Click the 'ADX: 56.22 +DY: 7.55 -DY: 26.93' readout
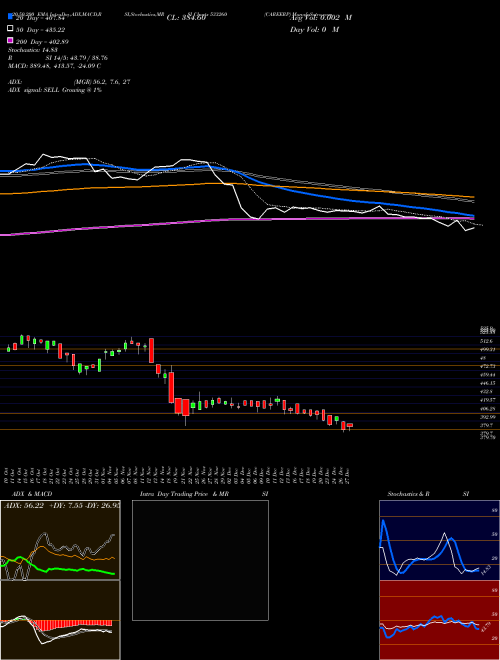Viewport: 500px width, 660px height. 61,506
